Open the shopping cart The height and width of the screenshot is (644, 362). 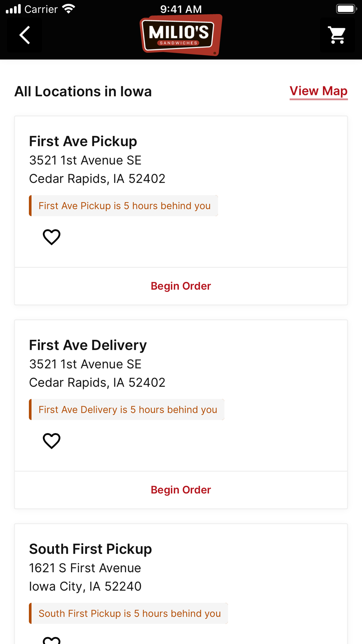(x=337, y=35)
